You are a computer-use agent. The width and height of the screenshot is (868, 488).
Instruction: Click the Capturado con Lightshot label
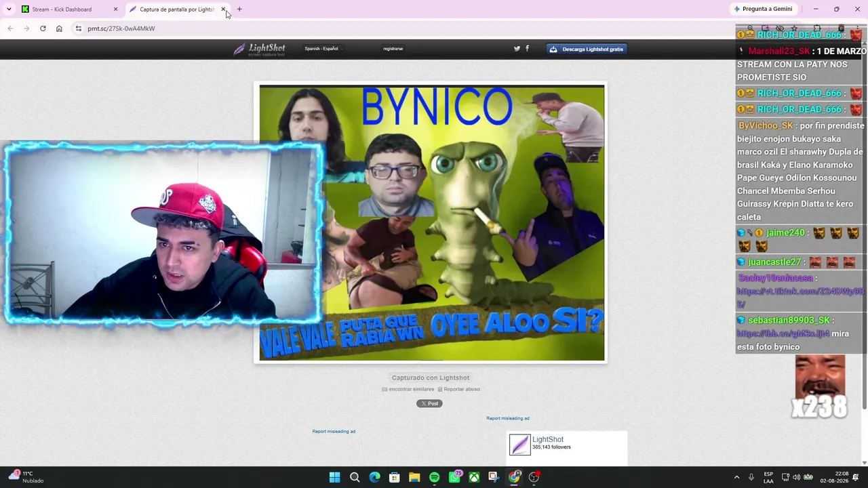click(431, 378)
